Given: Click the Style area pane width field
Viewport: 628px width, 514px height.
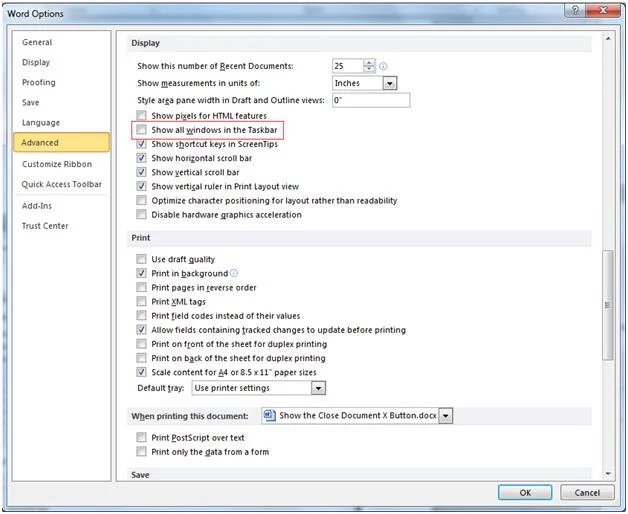Looking at the screenshot, I should pos(371,100).
